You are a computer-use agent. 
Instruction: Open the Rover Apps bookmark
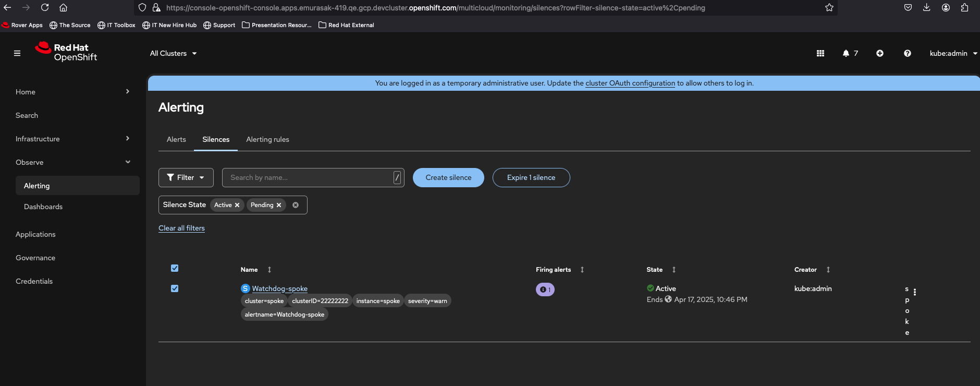point(22,25)
